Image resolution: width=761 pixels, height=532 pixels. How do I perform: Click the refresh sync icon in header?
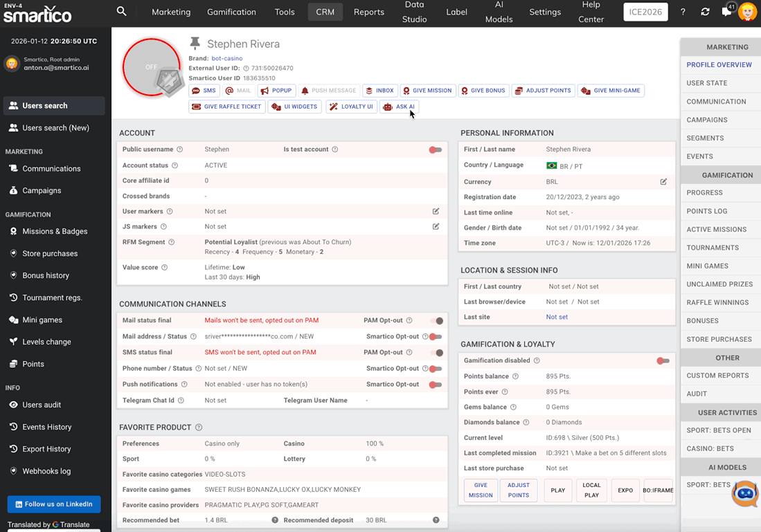tap(705, 12)
